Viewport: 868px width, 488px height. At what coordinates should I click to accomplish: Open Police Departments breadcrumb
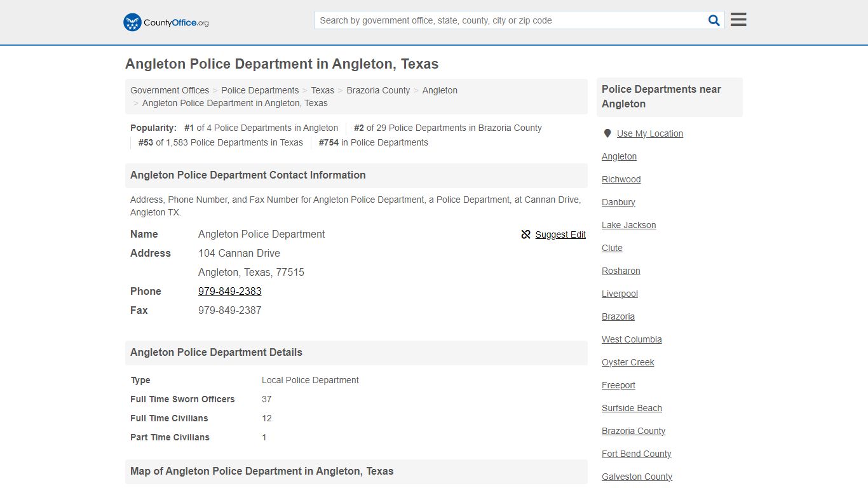260,90
